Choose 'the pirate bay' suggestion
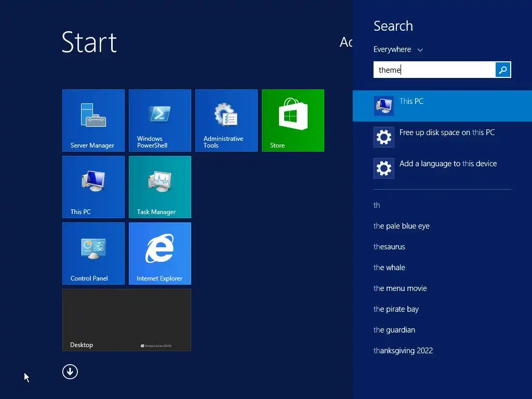The width and height of the screenshot is (532, 399). point(396,309)
